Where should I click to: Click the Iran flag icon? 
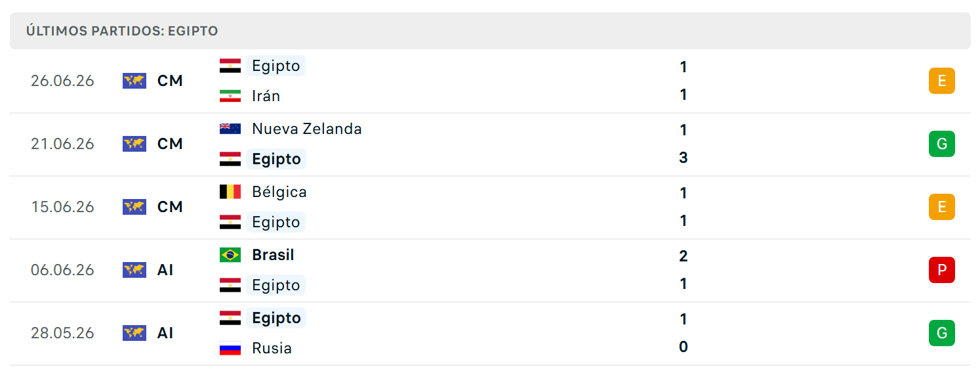pos(230,96)
